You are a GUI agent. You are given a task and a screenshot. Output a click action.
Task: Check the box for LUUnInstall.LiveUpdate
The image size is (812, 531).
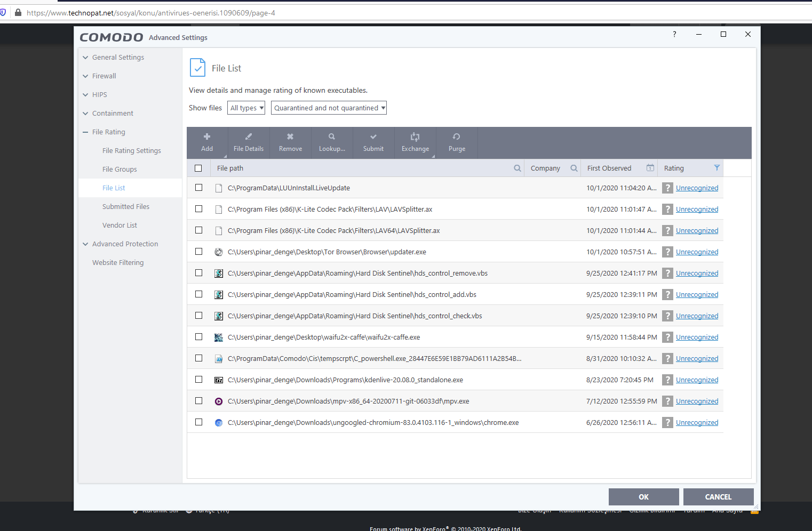[198, 188]
